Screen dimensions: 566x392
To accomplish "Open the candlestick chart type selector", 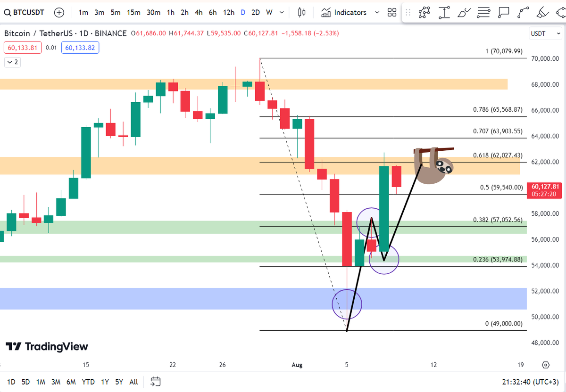I will point(302,13).
